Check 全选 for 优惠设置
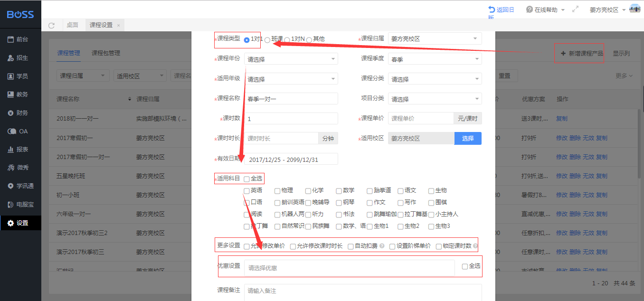Image resolution: width=644 pixels, height=301 pixels. [x=465, y=266]
